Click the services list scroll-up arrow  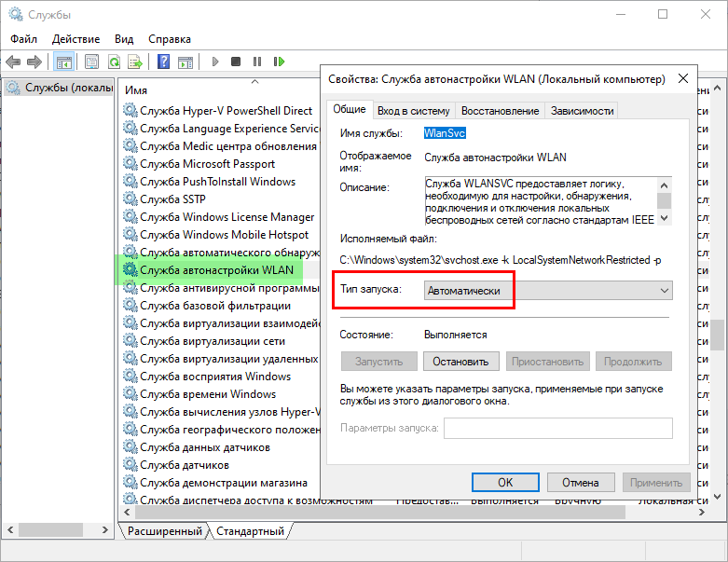tap(718, 88)
